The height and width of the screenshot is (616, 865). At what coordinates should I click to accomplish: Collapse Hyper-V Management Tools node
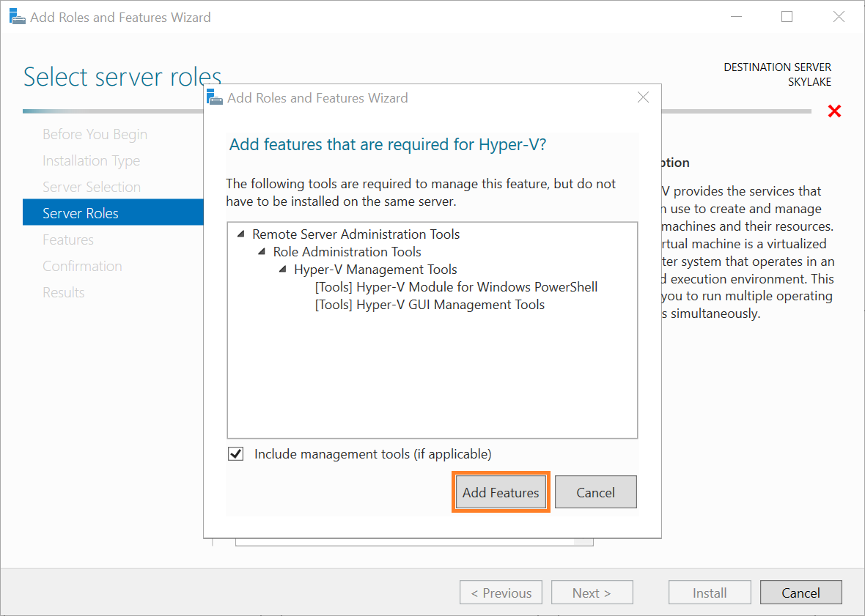point(283,270)
